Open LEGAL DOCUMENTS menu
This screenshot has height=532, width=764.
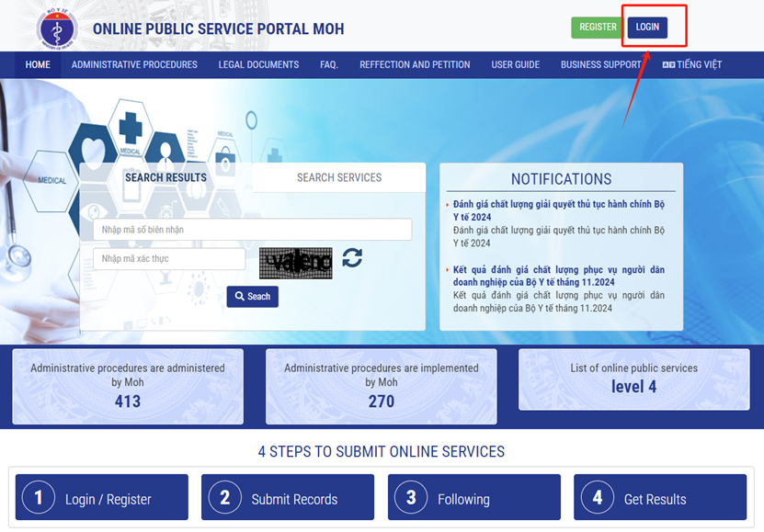pos(258,64)
